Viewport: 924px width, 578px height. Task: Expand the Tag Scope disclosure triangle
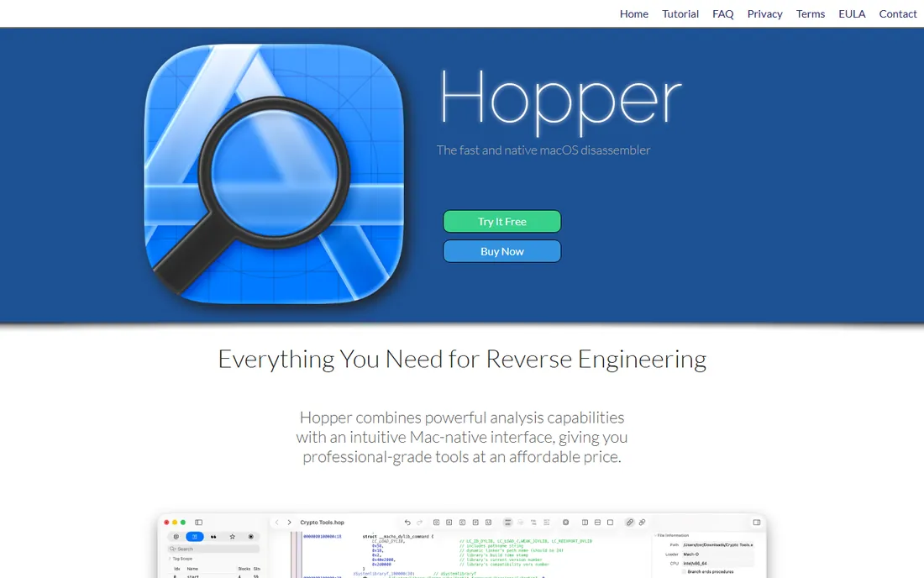click(170, 559)
